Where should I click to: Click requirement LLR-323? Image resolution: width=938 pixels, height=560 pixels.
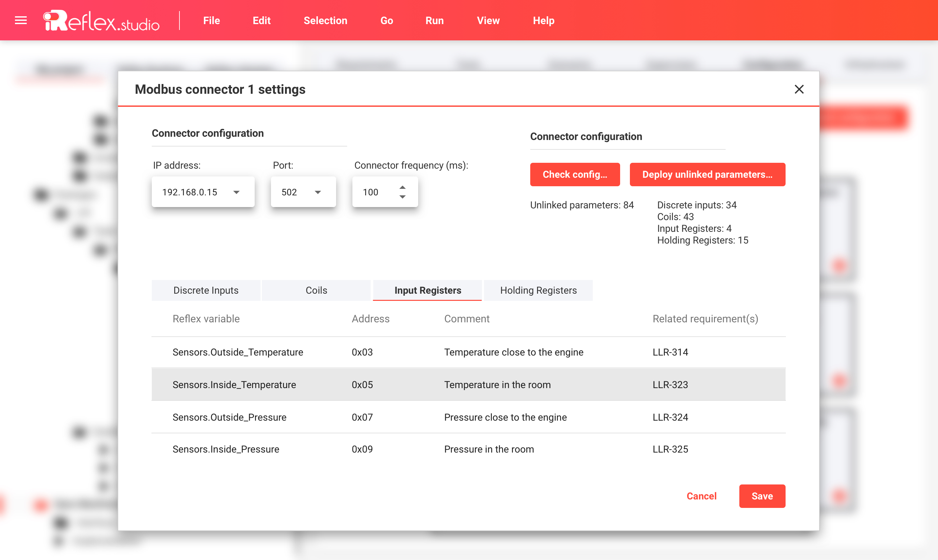tap(670, 385)
